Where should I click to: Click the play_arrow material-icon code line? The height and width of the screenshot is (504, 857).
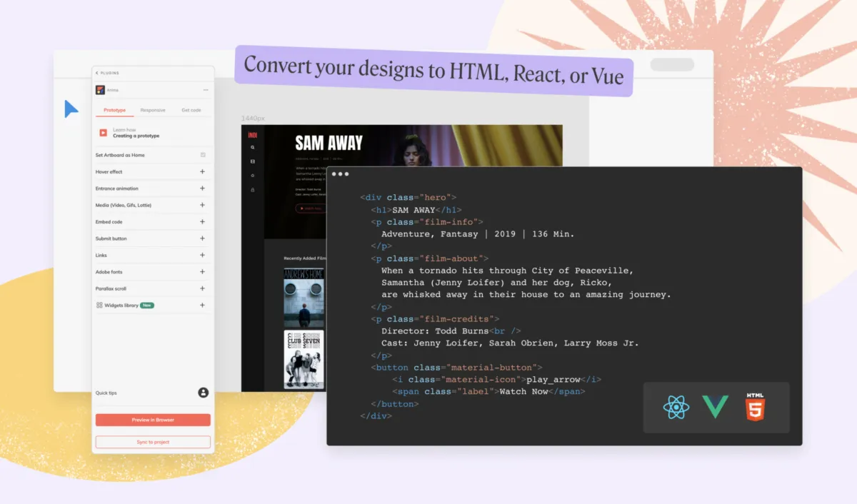point(496,380)
